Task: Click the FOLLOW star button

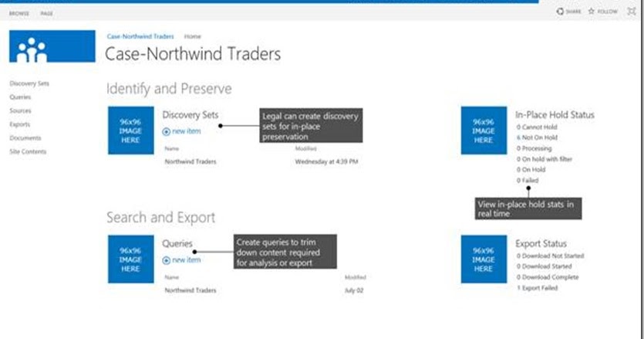Action: (603, 12)
